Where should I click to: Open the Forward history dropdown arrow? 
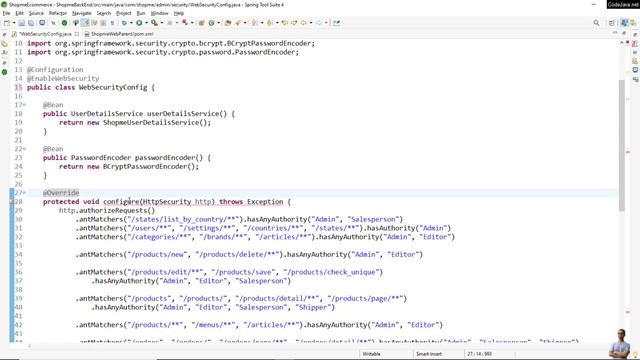(326, 23)
